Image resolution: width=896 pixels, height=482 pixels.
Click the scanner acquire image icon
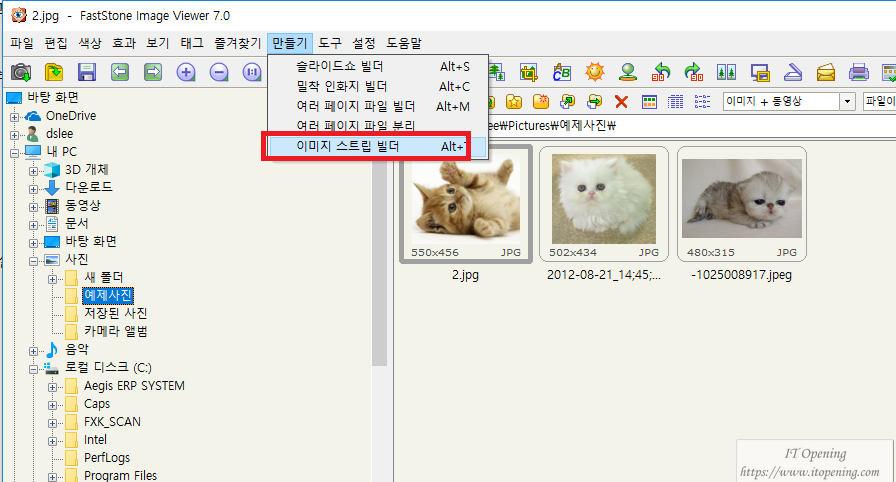(792, 72)
